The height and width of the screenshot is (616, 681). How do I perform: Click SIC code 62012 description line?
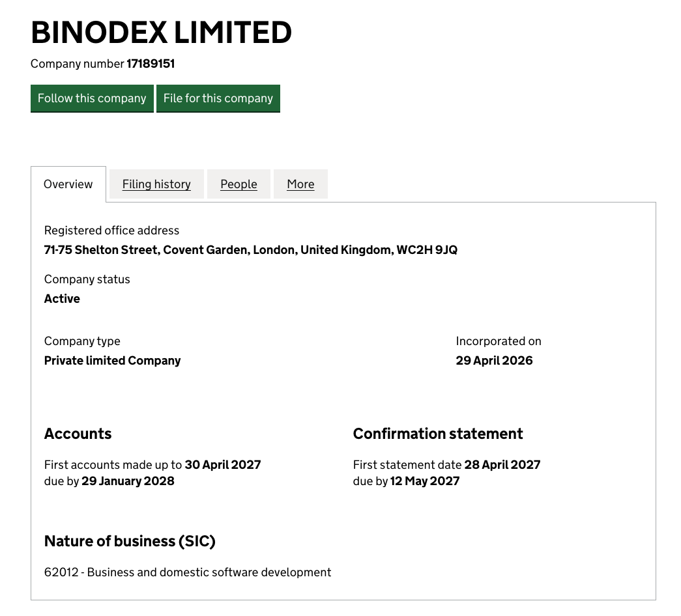point(188,572)
